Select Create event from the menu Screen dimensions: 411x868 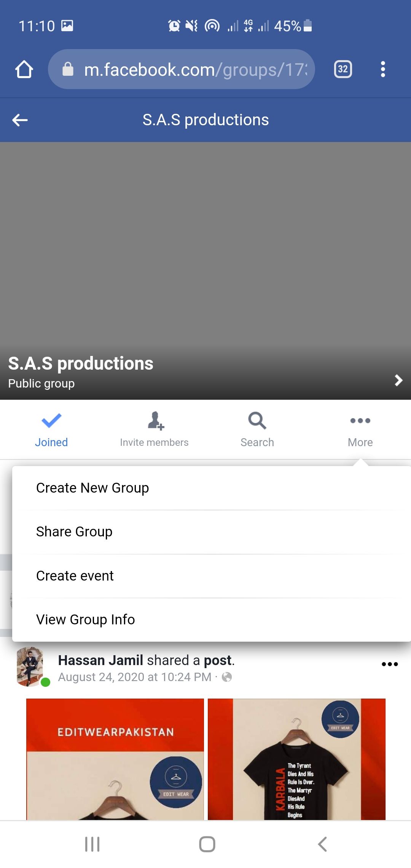point(75,576)
